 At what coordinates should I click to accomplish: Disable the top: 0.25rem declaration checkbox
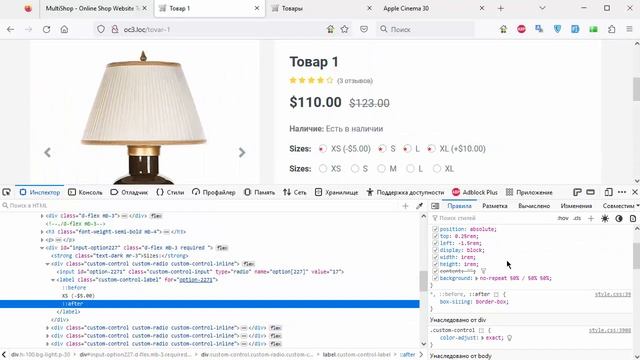point(435,236)
